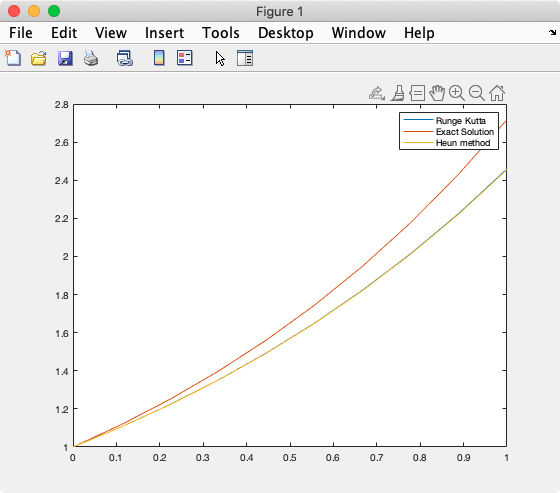Select the Zoom In magnifier
Screen dimensions: 560x493
coord(457,93)
